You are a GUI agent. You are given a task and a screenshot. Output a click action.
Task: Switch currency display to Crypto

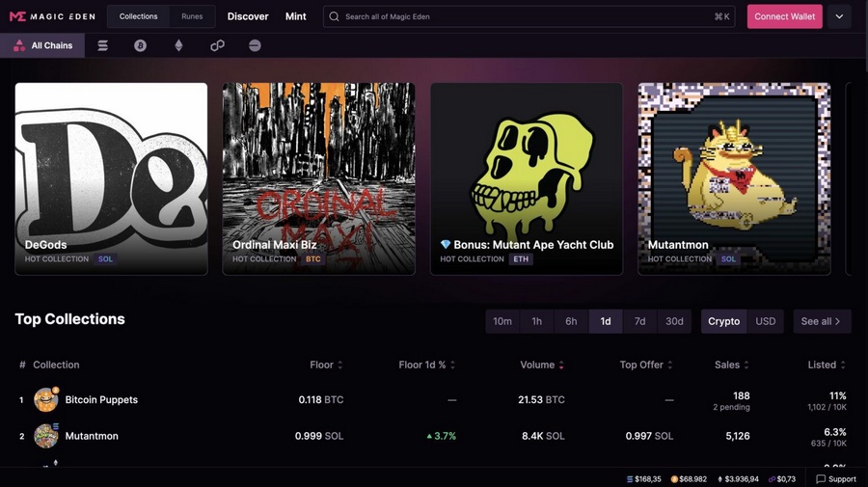(723, 321)
